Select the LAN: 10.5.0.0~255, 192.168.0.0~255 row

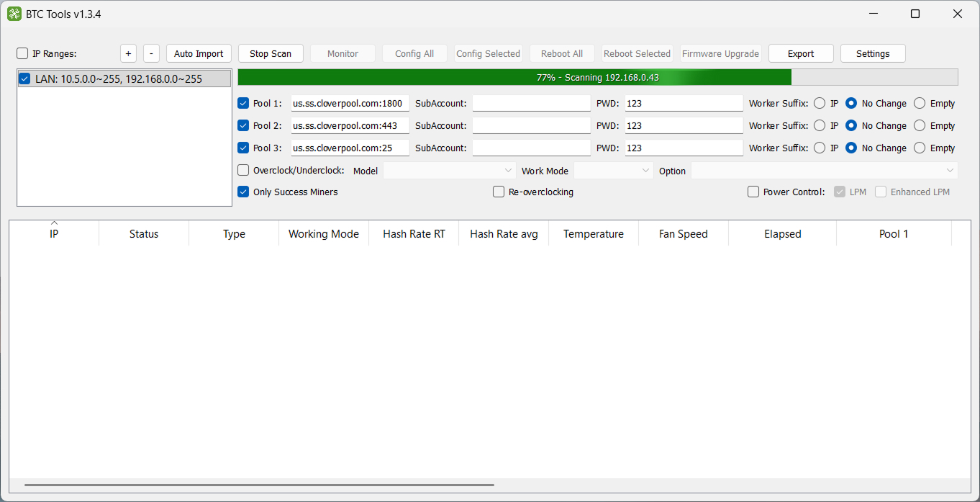tap(124, 79)
